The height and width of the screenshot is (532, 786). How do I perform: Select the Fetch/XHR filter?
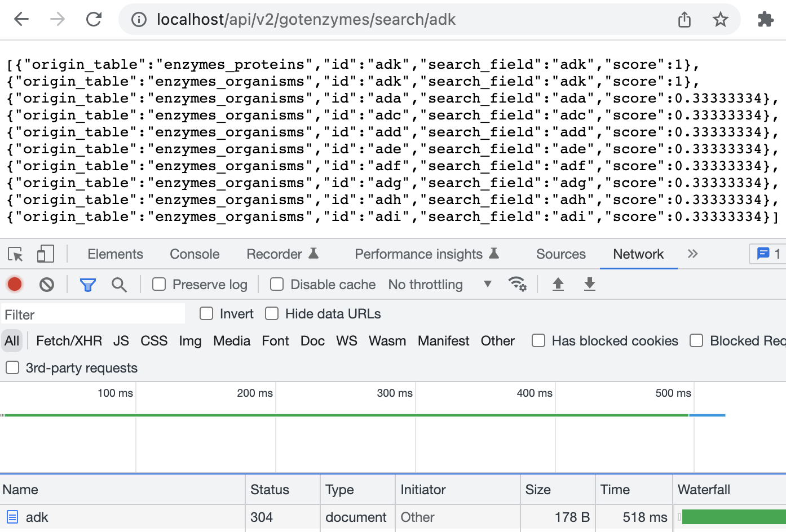pos(69,340)
